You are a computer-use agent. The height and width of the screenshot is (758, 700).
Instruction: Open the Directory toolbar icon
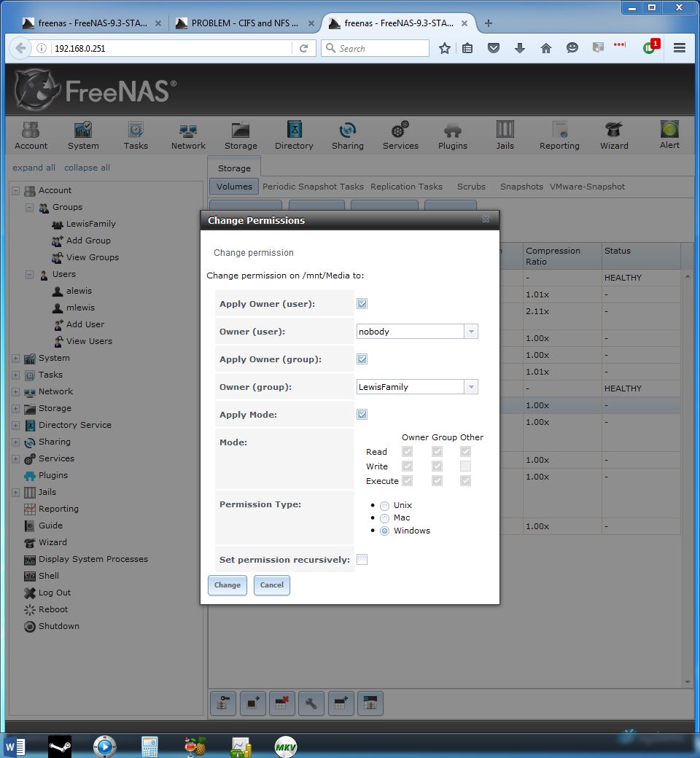(294, 136)
